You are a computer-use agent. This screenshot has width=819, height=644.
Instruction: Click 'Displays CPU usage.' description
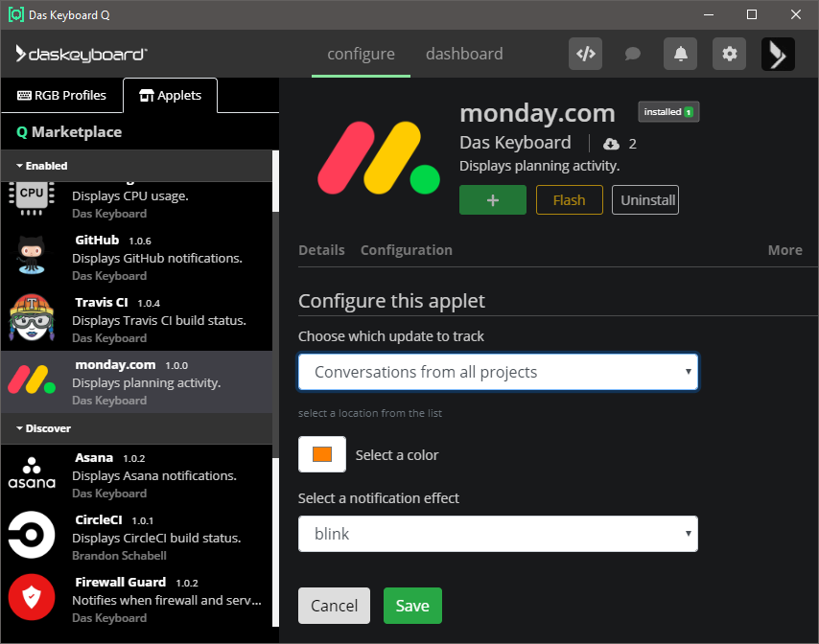coord(130,196)
